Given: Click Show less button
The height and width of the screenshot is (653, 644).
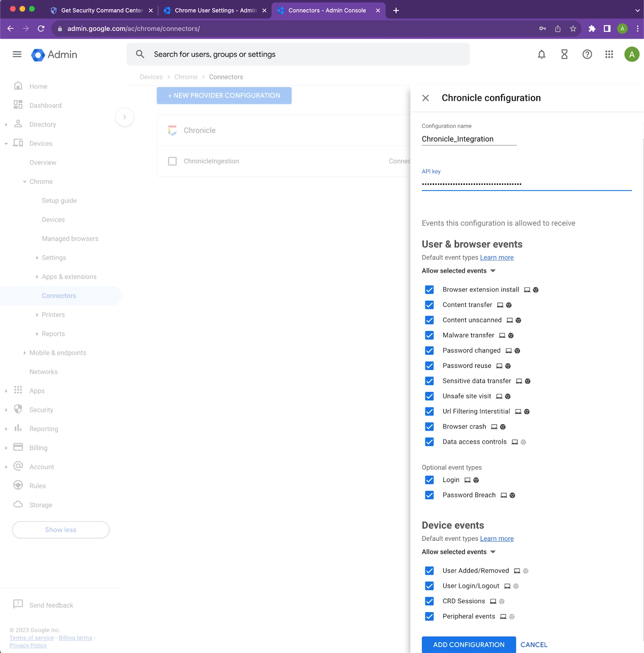Looking at the screenshot, I should (61, 530).
